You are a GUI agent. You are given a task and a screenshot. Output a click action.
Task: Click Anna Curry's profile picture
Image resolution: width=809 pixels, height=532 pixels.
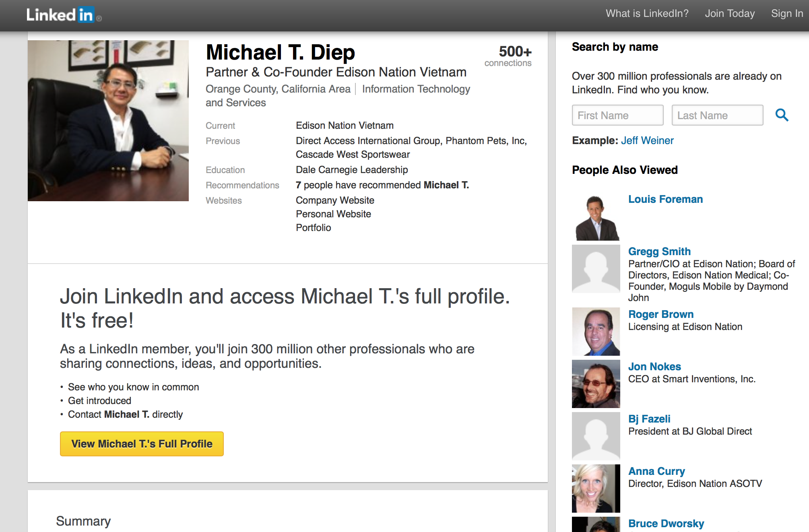[596, 489]
